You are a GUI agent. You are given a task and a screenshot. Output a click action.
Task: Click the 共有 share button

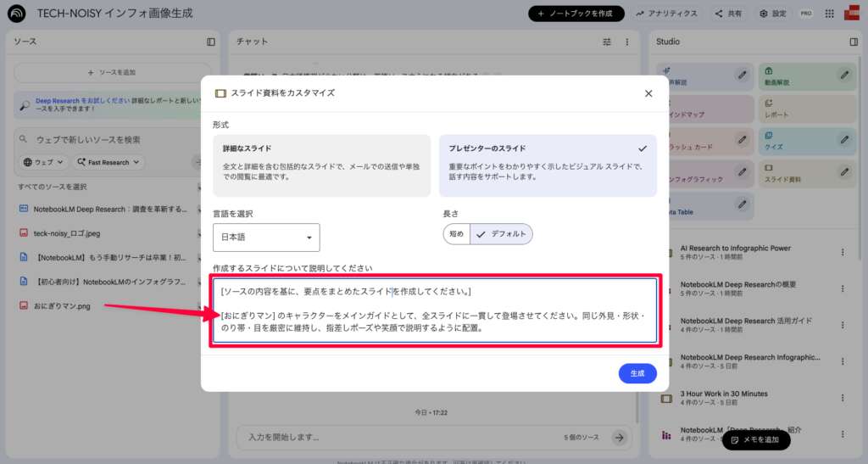click(728, 14)
